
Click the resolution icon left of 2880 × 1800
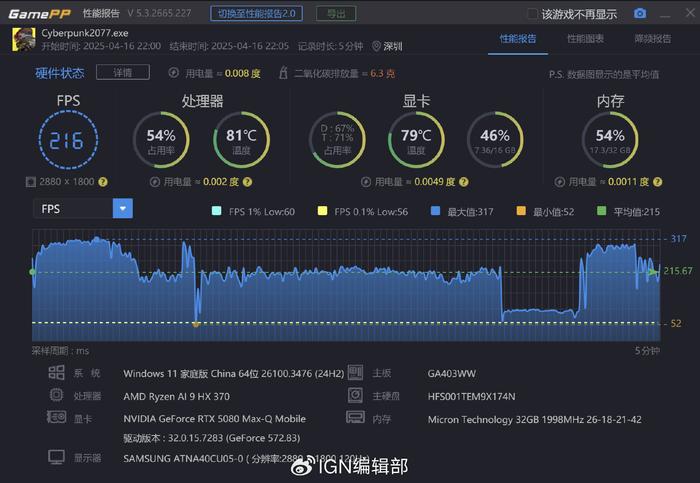click(30, 182)
